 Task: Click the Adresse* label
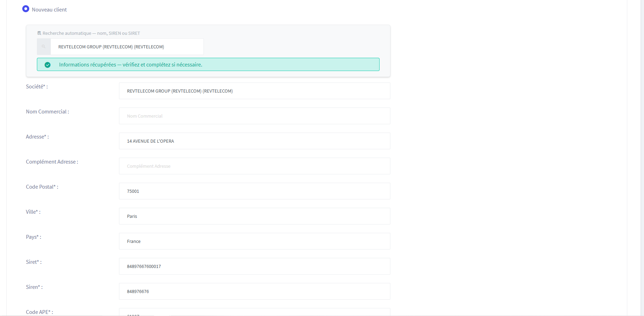37,137
